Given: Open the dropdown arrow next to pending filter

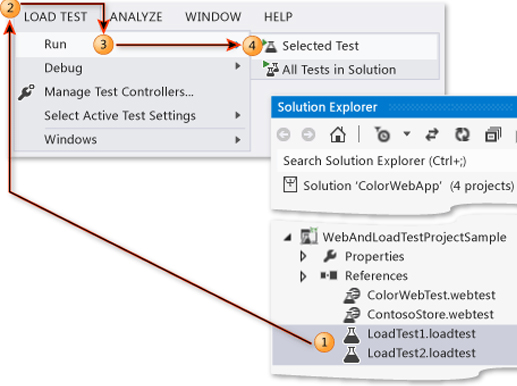Looking at the screenshot, I should (407, 134).
